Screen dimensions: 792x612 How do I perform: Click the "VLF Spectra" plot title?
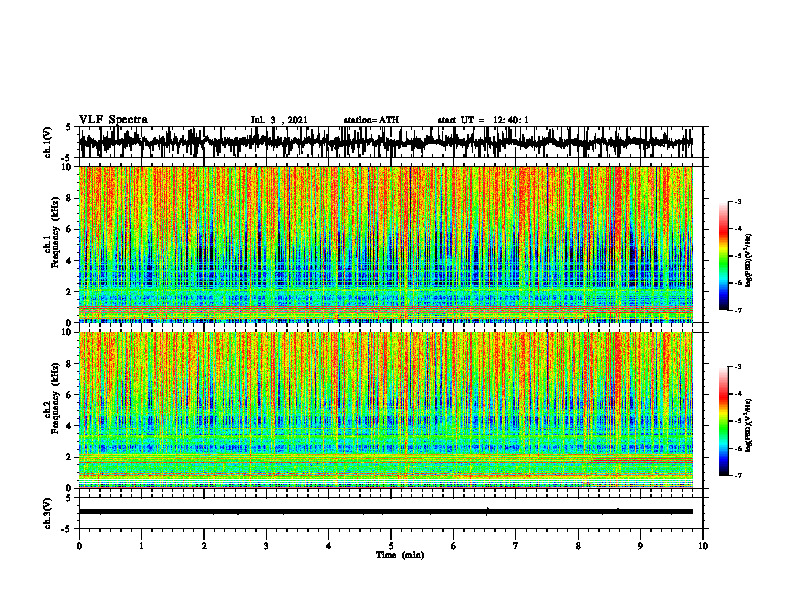pyautogui.click(x=113, y=120)
